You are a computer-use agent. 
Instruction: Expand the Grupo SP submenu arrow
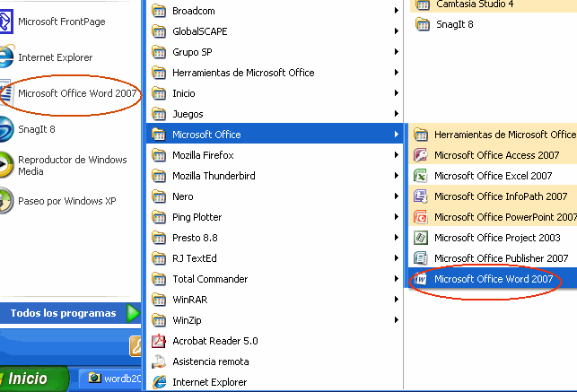(x=396, y=52)
